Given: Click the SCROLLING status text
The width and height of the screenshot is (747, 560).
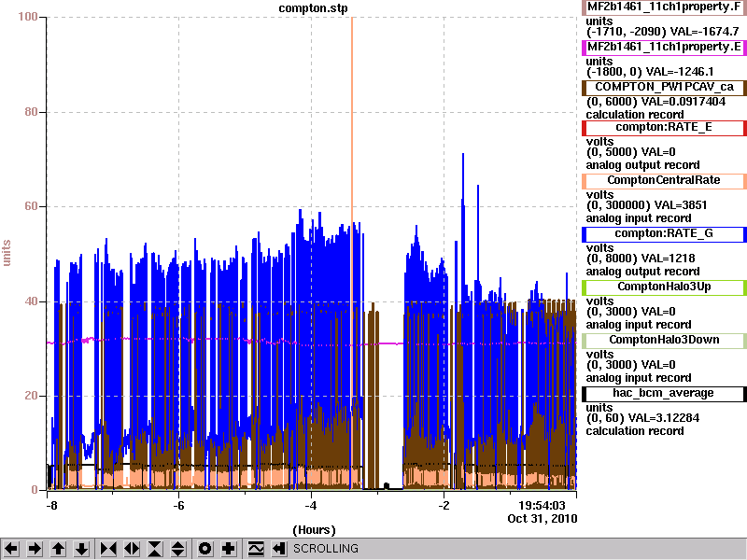Looking at the screenshot, I should (x=326, y=549).
